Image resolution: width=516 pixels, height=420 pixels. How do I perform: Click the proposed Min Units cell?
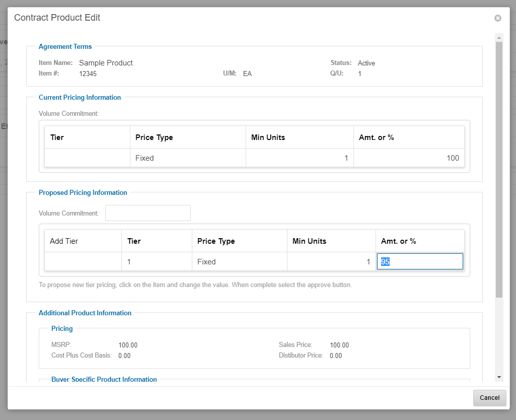pos(331,262)
